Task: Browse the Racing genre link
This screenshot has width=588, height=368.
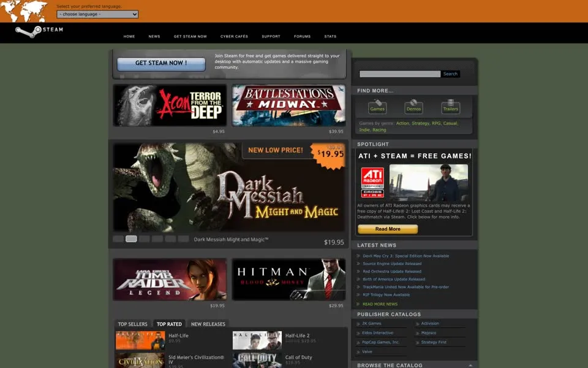Action: coord(379,130)
